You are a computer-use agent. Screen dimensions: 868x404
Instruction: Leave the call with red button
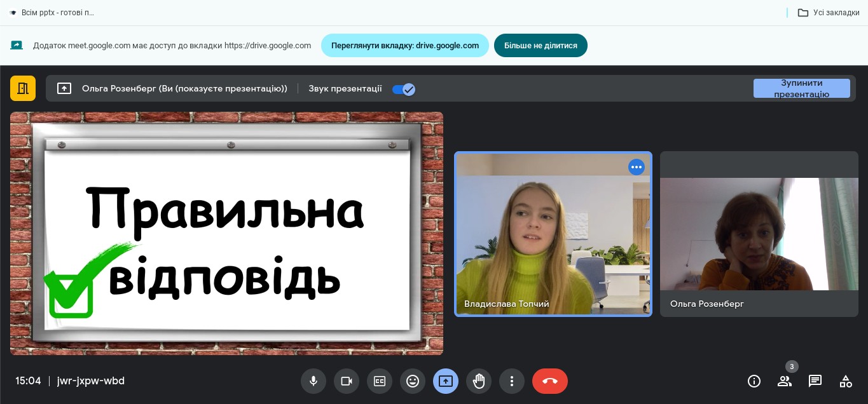550,381
